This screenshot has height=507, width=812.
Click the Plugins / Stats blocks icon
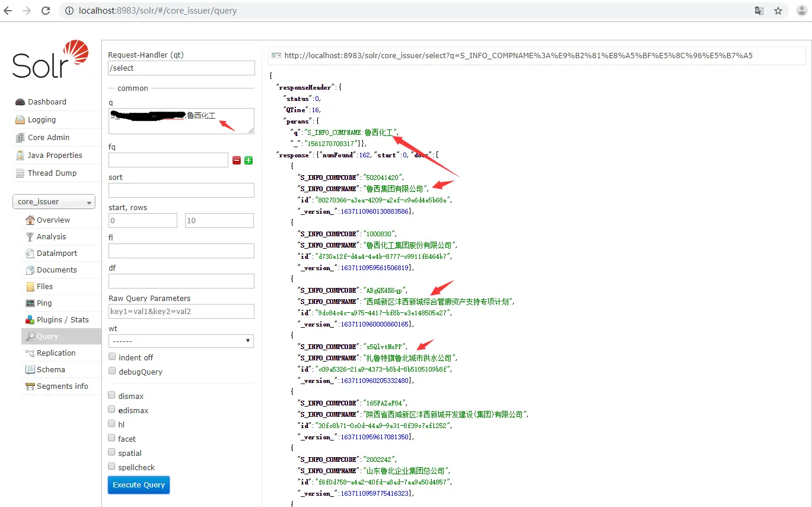tap(30, 320)
